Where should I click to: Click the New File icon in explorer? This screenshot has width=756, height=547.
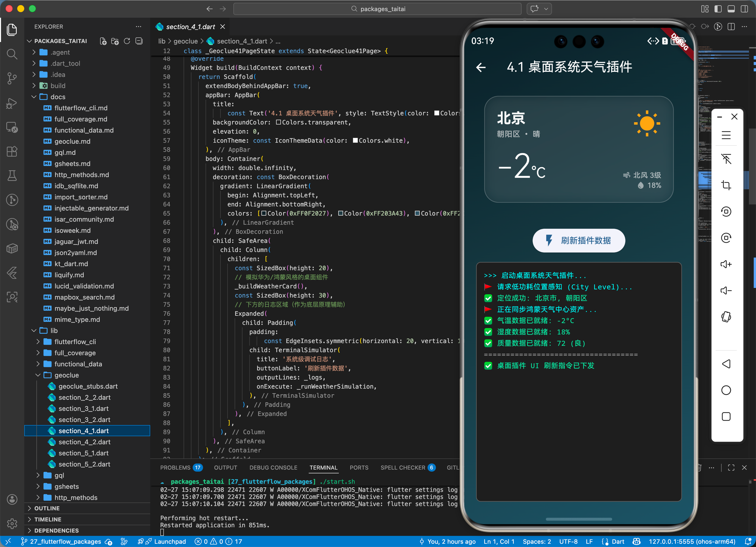tap(103, 41)
